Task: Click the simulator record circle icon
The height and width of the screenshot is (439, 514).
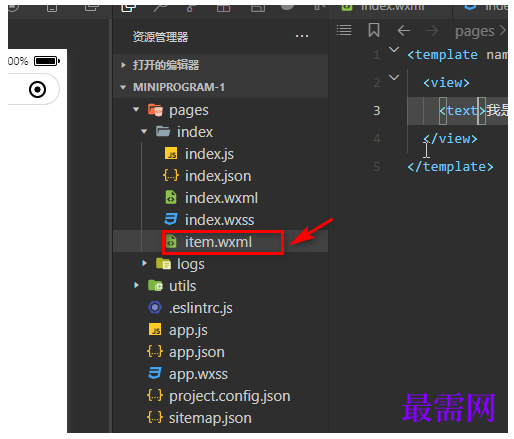Action: point(37,89)
